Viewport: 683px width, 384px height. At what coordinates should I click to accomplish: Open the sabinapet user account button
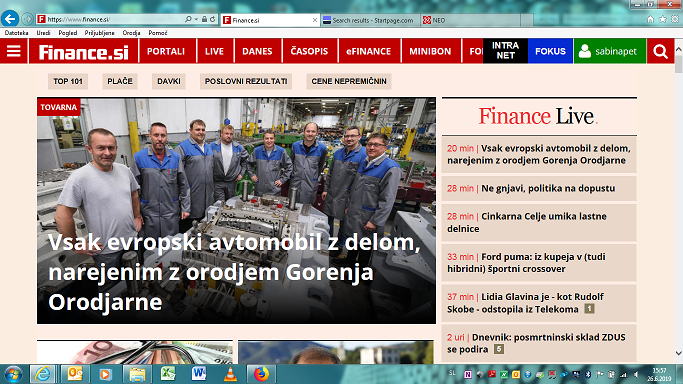(609, 51)
